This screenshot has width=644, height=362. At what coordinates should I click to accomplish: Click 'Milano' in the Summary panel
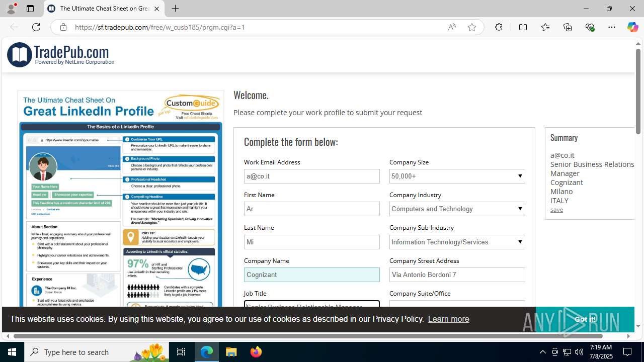561,192
